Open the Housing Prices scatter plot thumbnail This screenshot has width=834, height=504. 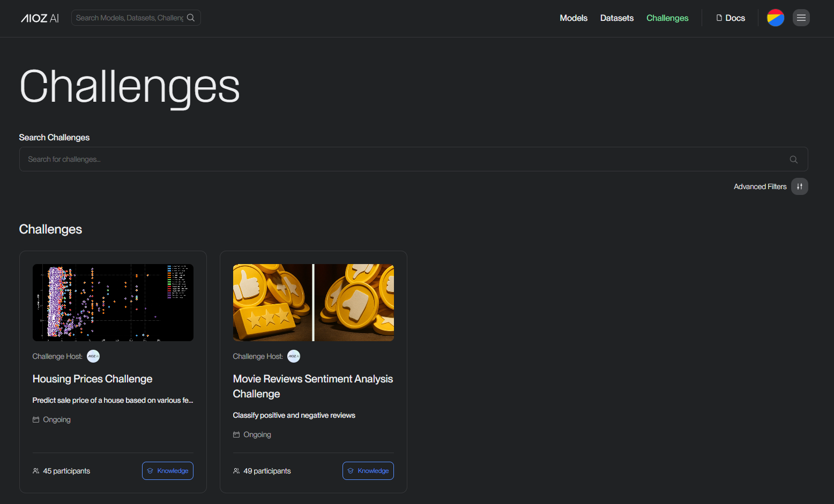[x=113, y=303]
